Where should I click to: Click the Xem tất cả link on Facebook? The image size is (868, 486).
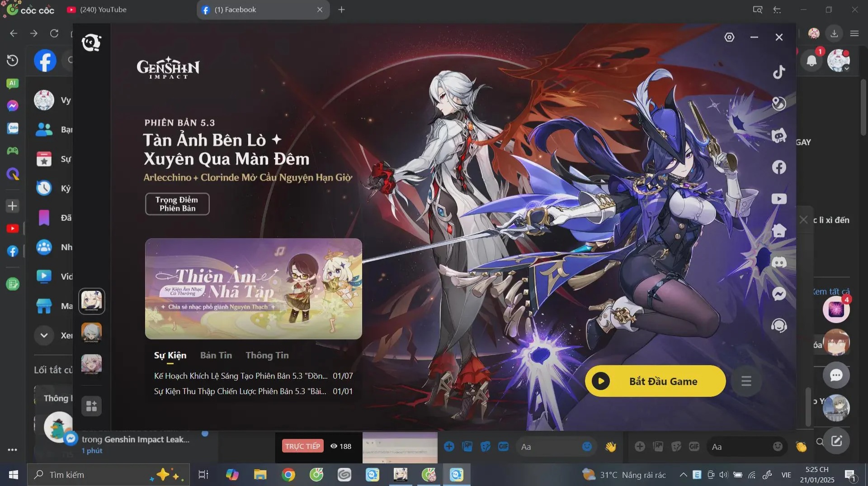[831, 291]
